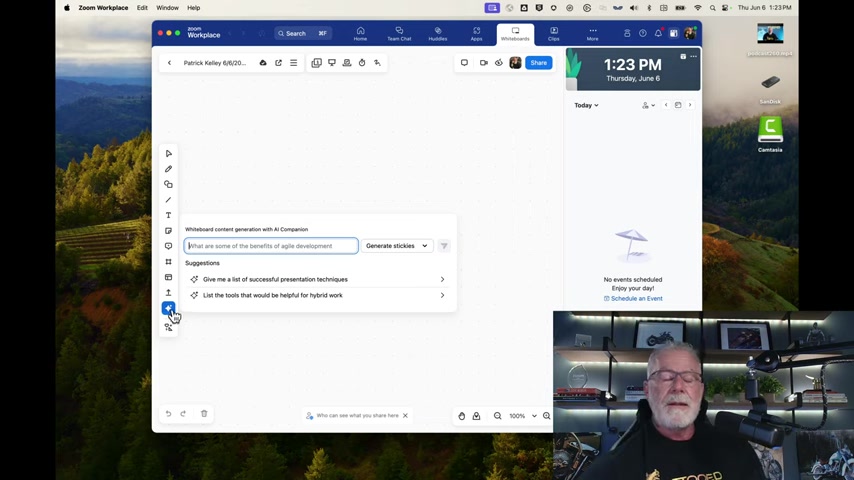Open the Templates tool
854x480 pixels.
click(168, 277)
